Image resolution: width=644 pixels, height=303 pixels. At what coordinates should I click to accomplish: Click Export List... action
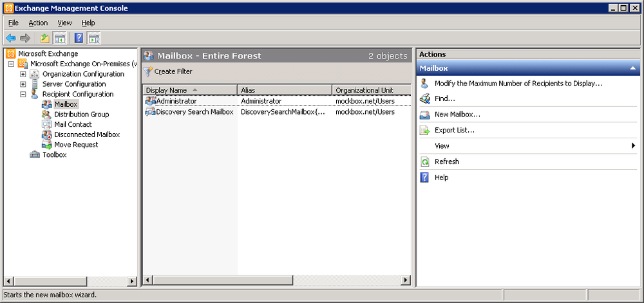point(455,131)
